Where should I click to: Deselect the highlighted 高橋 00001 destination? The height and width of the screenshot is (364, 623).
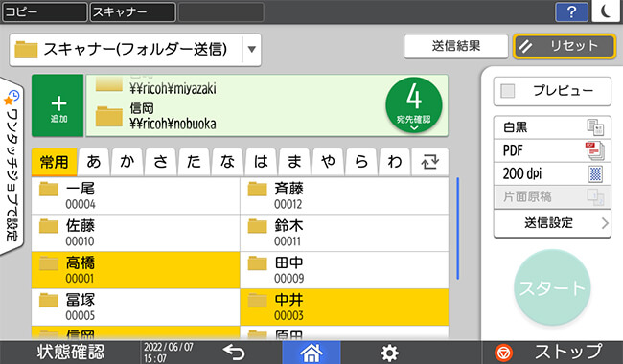tap(135, 270)
